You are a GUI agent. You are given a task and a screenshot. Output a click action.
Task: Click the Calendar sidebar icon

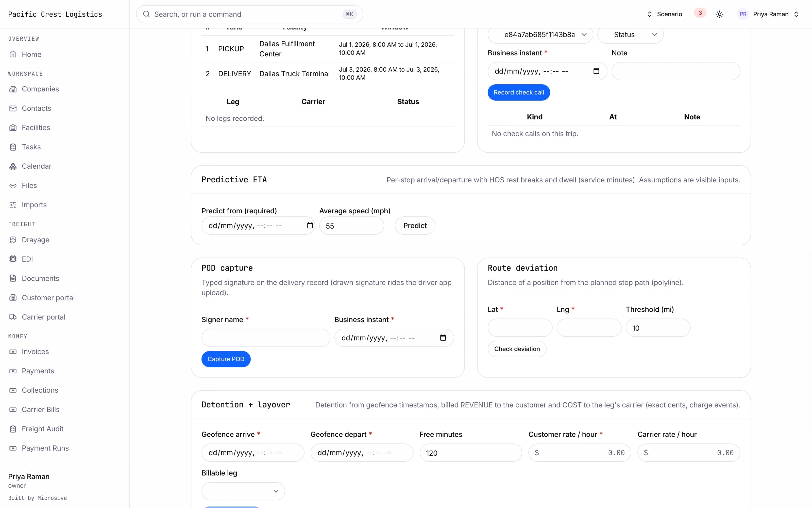(13, 166)
